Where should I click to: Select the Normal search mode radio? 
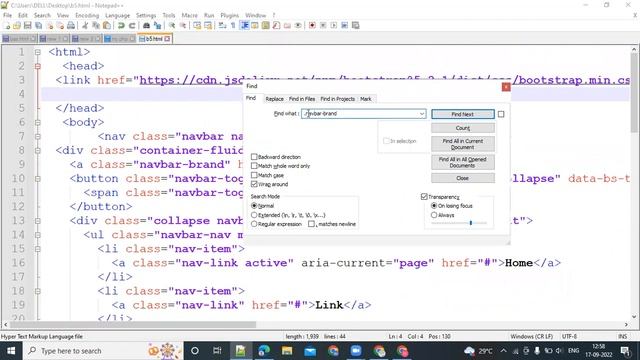point(254,206)
